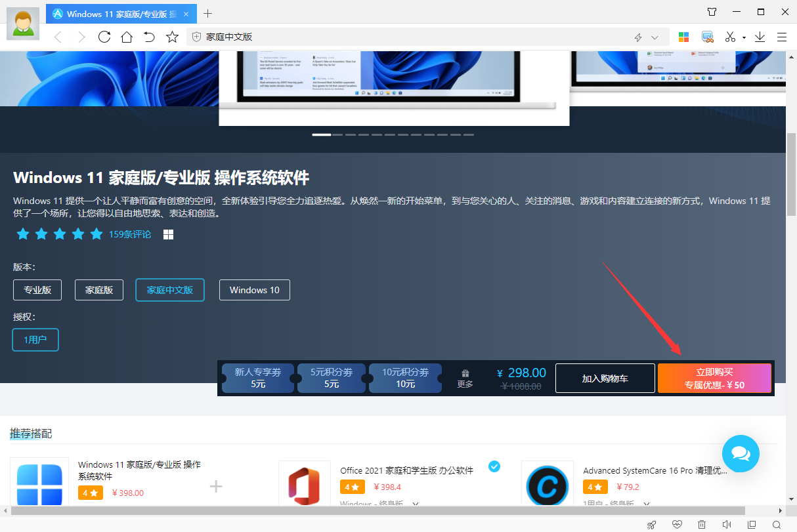
Task: Go forward to the next page
Action: point(81,37)
